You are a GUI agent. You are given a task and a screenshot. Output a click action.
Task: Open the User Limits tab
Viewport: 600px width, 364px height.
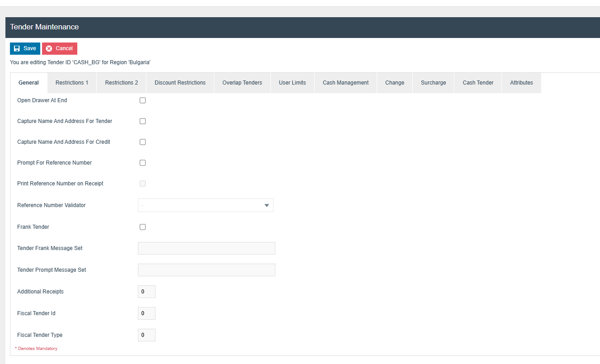tap(292, 83)
